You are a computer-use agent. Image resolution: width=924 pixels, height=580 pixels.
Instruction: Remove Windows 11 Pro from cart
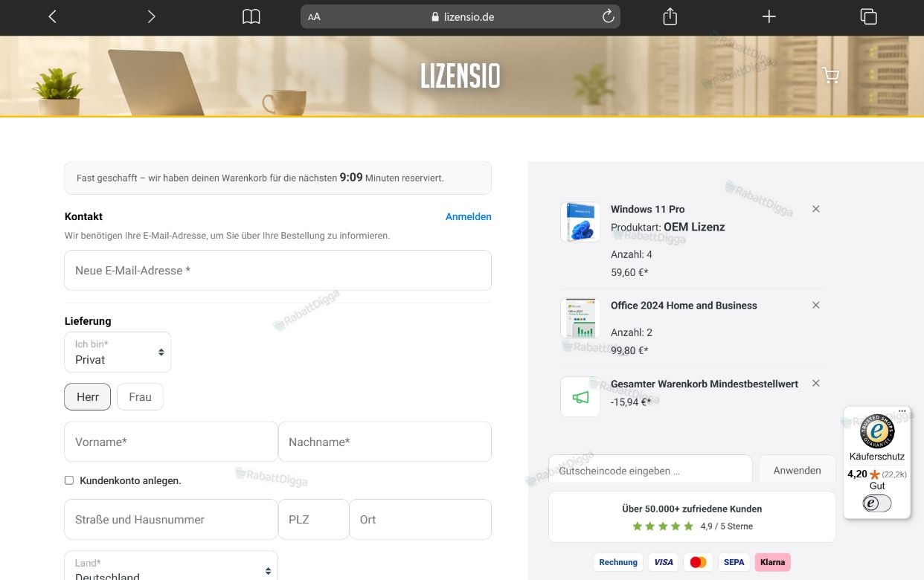point(816,209)
